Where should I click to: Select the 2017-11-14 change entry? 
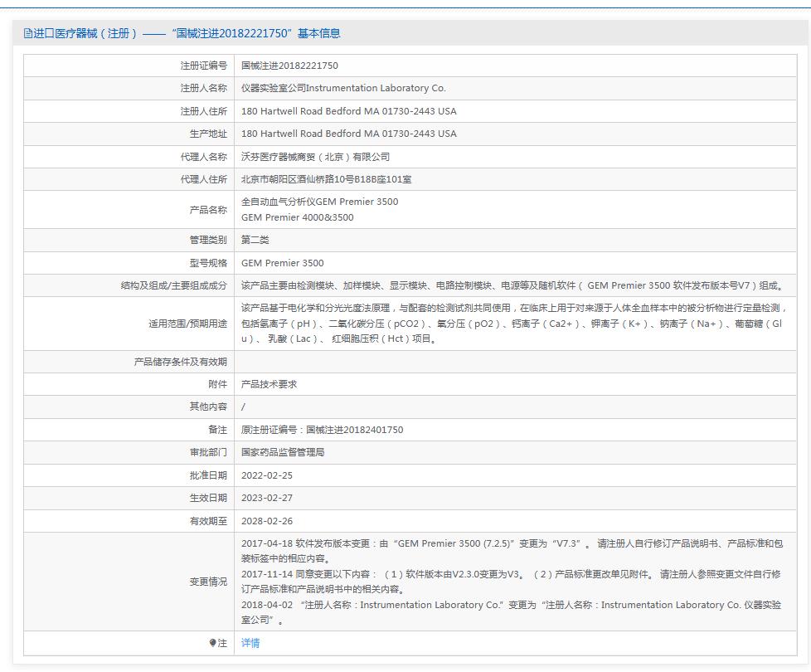(511, 582)
